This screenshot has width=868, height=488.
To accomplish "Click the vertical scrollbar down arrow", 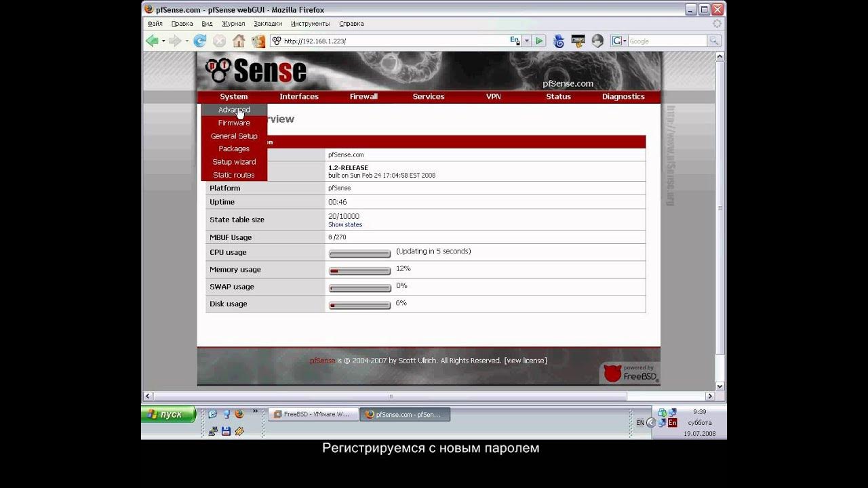I will [x=720, y=386].
